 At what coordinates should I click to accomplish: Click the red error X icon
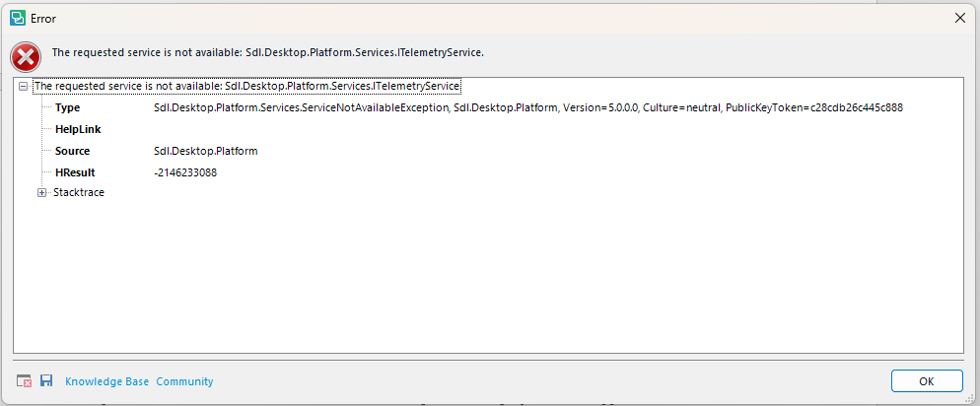pyautogui.click(x=26, y=58)
